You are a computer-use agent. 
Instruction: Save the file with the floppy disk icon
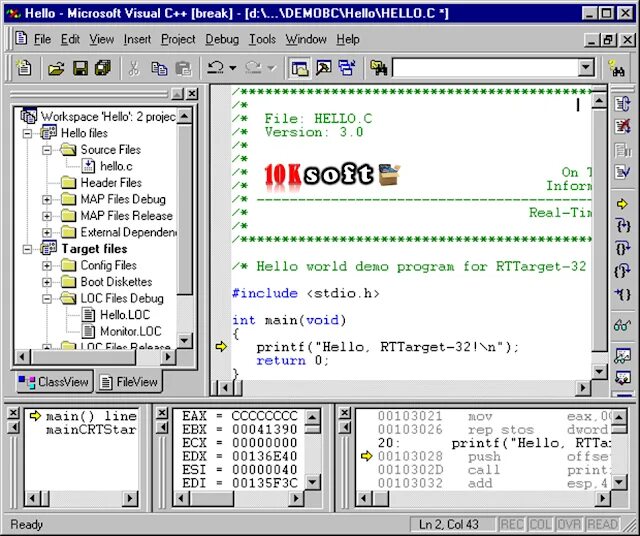click(x=80, y=68)
